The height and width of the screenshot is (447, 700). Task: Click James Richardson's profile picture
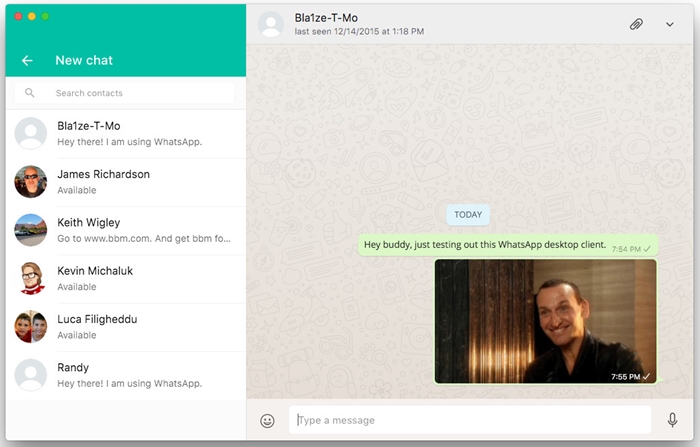[x=31, y=181]
